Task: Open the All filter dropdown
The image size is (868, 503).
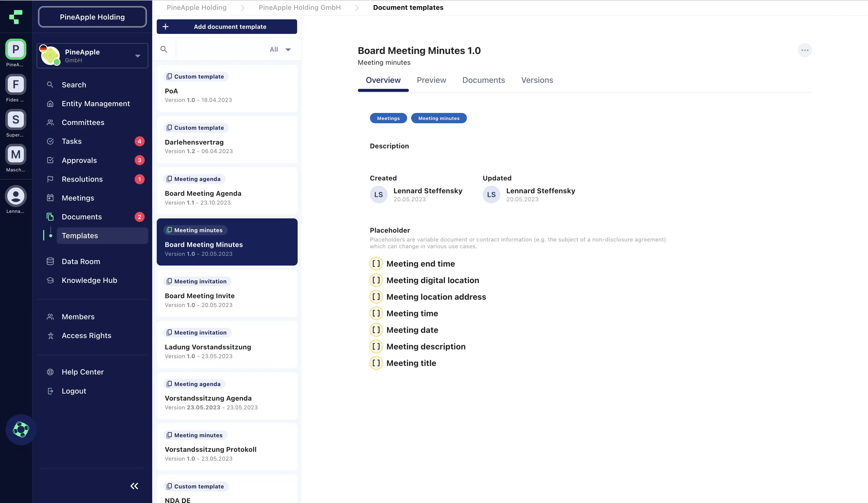Action: pos(280,50)
